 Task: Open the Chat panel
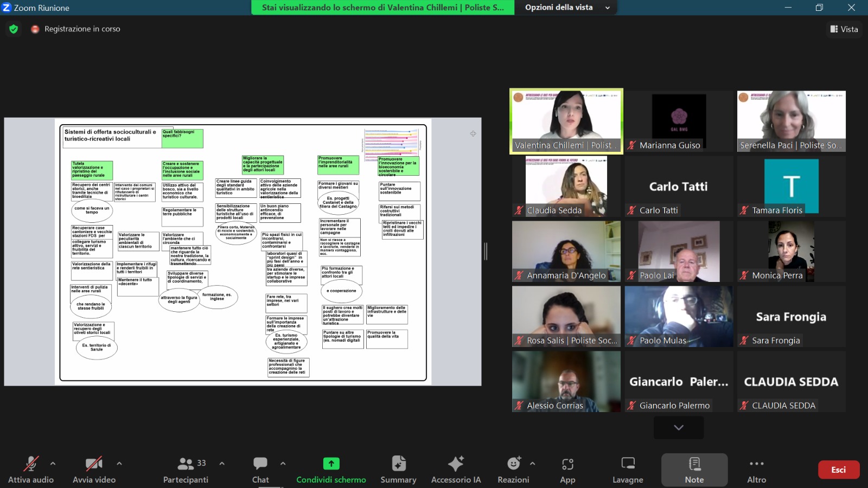(x=260, y=469)
